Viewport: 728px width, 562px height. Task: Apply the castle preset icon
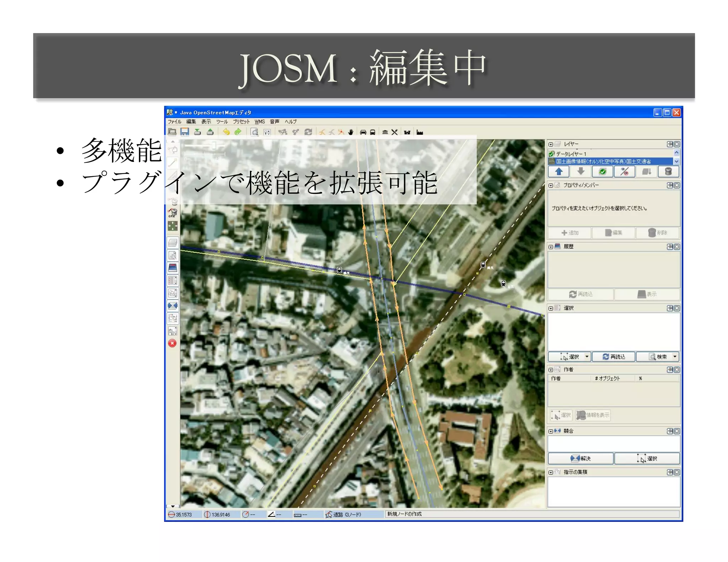(407, 132)
